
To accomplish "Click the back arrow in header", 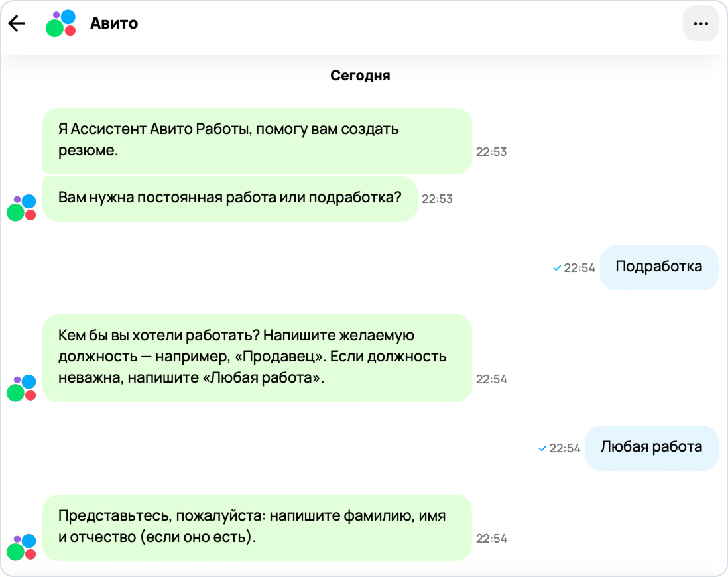I will pyautogui.click(x=17, y=24).
